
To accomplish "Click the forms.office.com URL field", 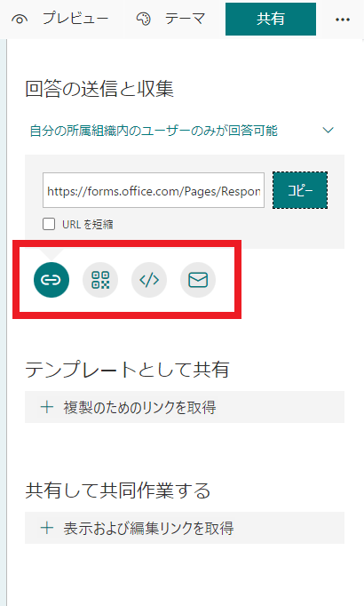I will [x=154, y=190].
